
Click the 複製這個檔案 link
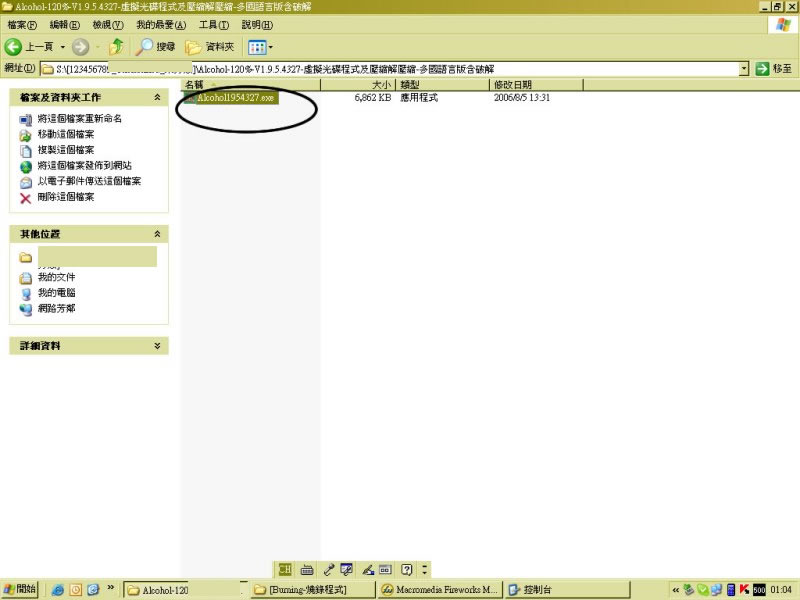[66, 150]
